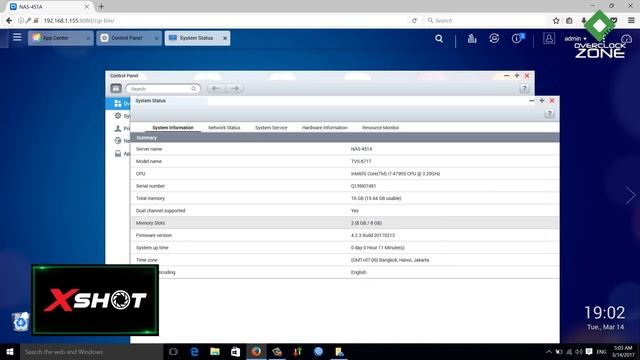Select the applications icon in Control Panel sidebar

[x=118, y=153]
